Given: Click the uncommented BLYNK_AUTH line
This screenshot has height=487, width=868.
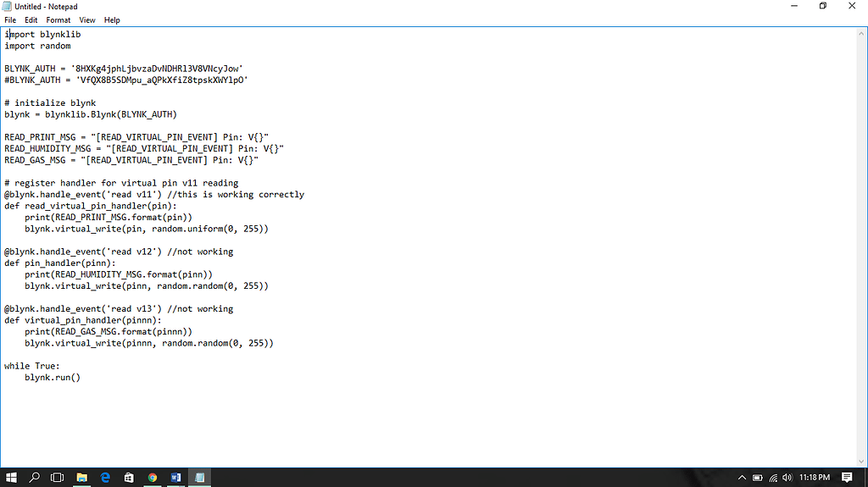Looking at the screenshot, I should (x=124, y=69).
